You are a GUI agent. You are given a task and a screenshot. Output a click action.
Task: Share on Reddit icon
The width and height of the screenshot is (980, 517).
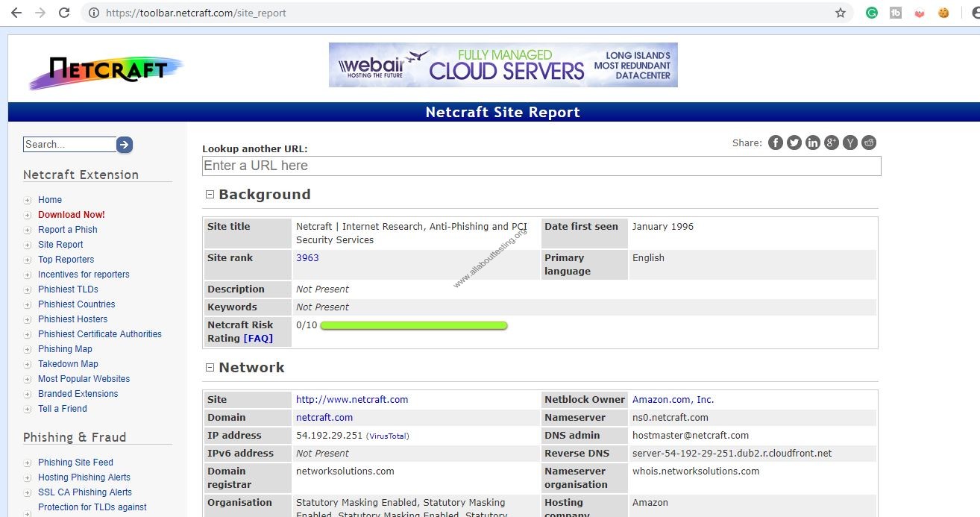point(869,142)
